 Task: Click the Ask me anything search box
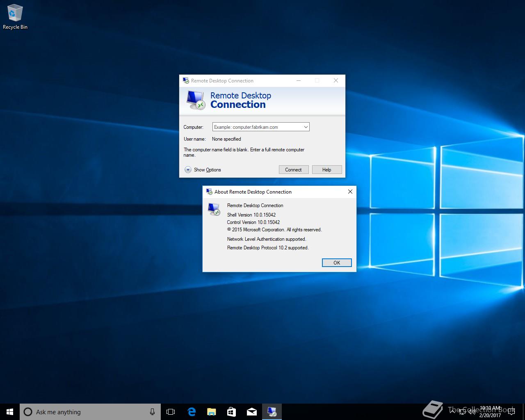point(90,412)
